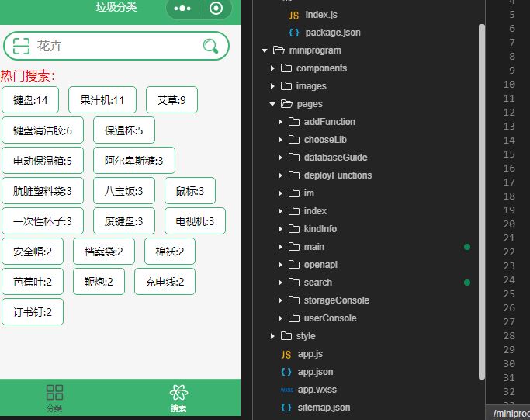Close mini program via circle icon
The image size is (530, 420).
point(216,8)
